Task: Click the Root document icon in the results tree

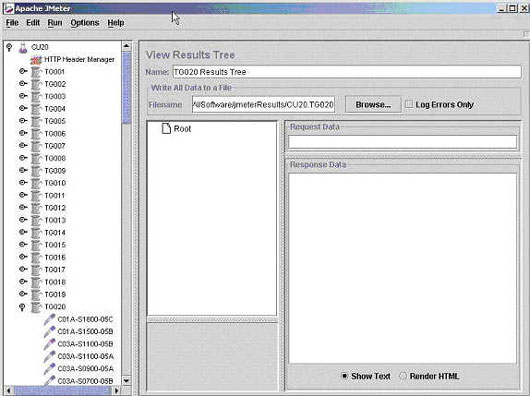Action: click(x=166, y=128)
